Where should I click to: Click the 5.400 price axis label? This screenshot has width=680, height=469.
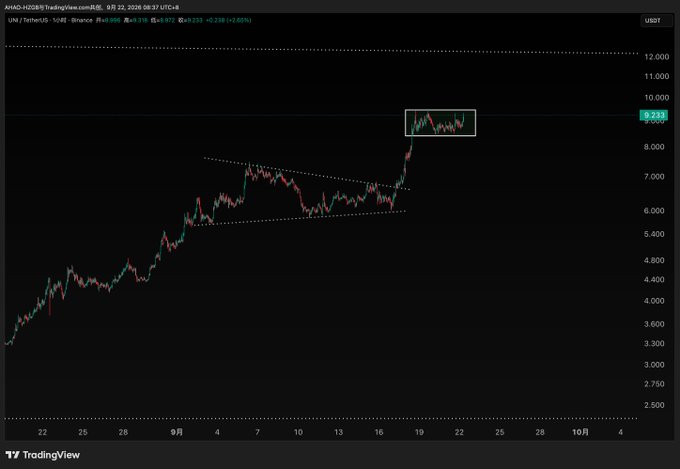click(x=654, y=234)
